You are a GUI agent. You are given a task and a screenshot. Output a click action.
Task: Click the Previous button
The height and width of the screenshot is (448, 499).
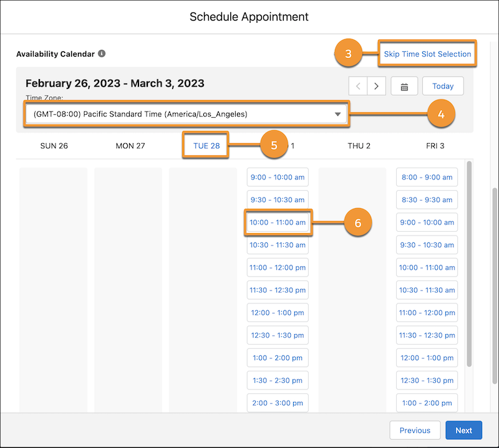415,430
